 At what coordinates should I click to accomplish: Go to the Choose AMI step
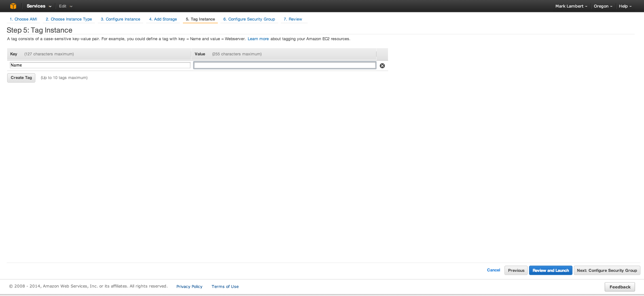23,19
